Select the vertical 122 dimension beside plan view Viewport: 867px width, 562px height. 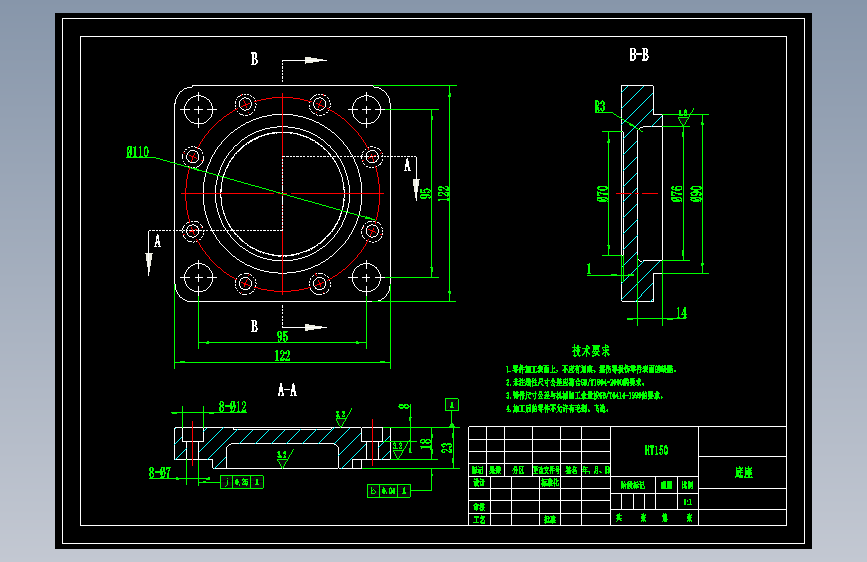pyautogui.click(x=443, y=193)
